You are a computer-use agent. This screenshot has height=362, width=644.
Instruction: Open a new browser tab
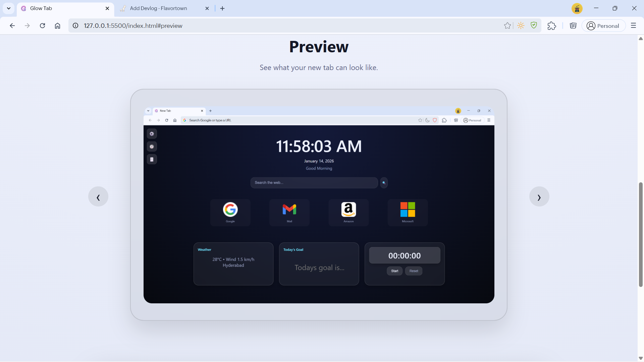click(x=222, y=8)
